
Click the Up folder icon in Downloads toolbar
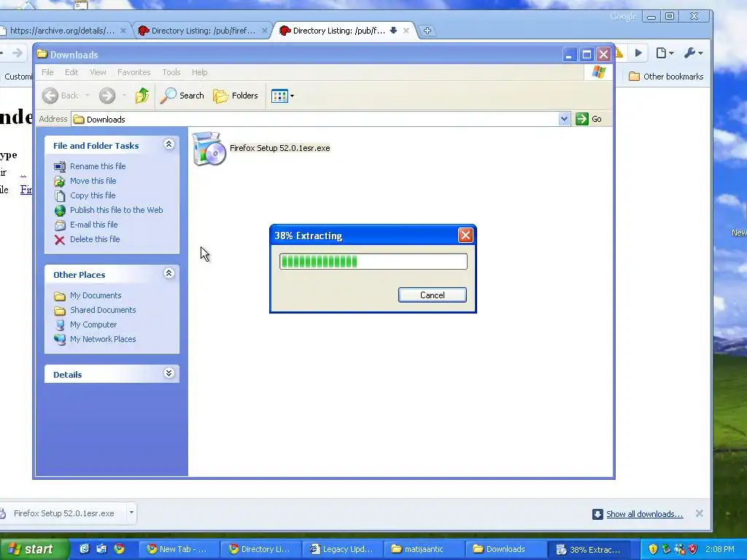(142, 96)
